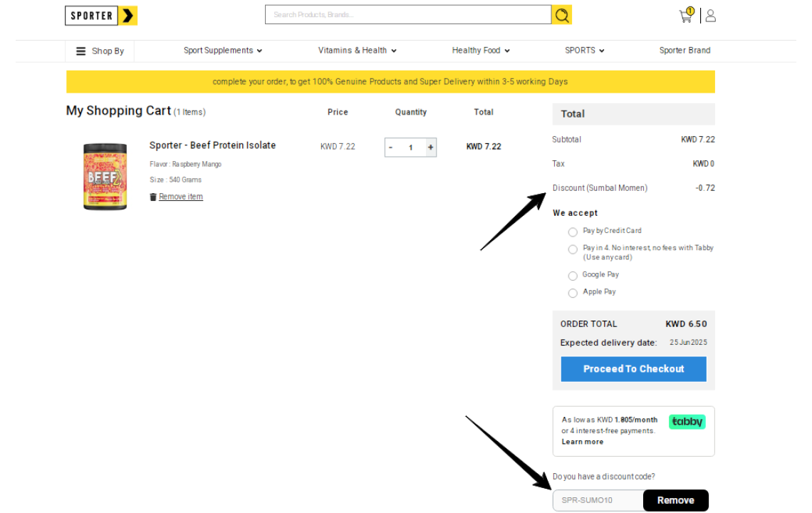Click the Beef Protein product thumbnail
The height and width of the screenshot is (513, 812).
105,177
